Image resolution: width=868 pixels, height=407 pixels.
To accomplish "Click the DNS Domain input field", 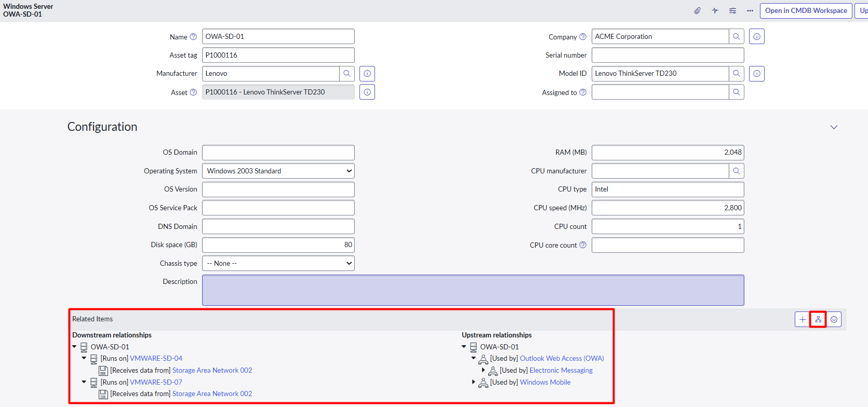I will [x=278, y=226].
